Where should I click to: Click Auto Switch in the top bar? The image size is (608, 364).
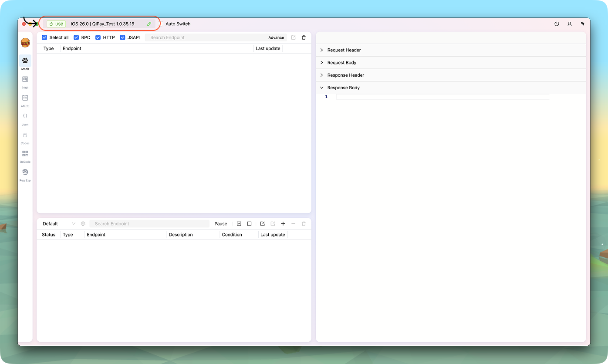pos(178,24)
